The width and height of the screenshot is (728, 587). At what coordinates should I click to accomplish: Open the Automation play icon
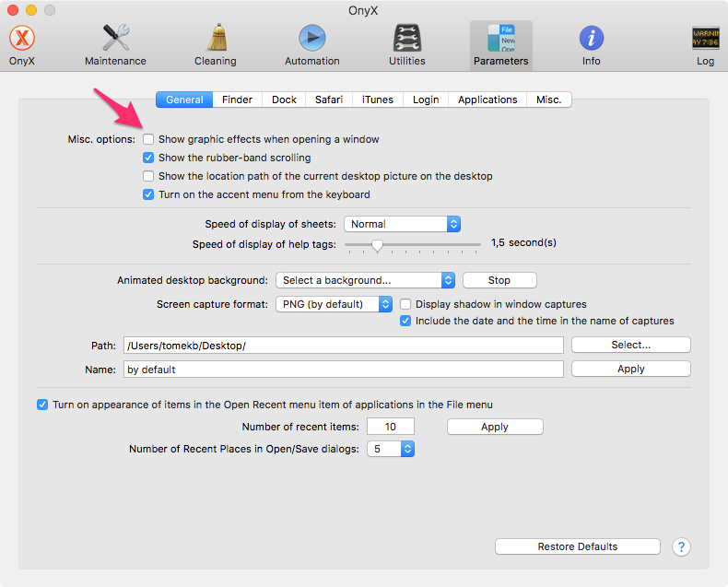pos(312,38)
